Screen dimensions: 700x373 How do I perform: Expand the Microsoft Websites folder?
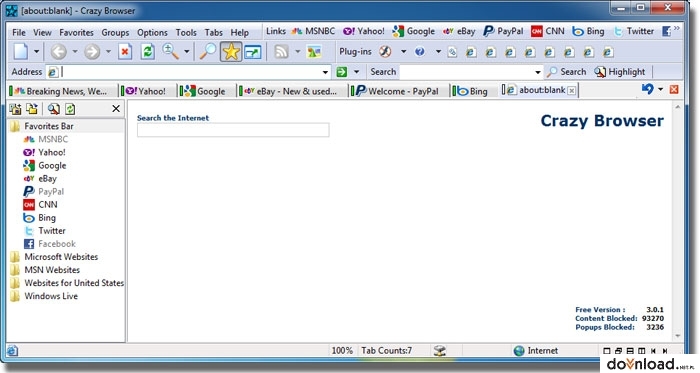click(x=61, y=257)
